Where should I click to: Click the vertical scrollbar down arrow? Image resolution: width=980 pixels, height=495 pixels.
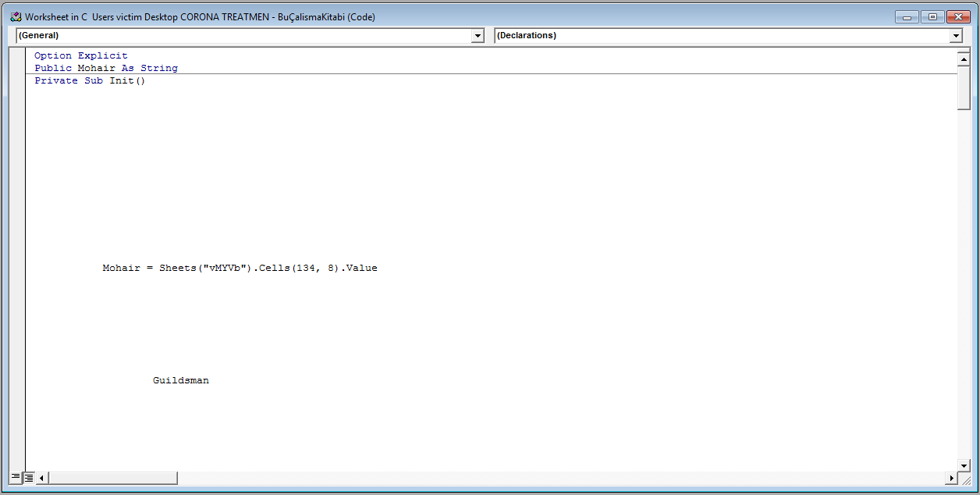coord(964,465)
